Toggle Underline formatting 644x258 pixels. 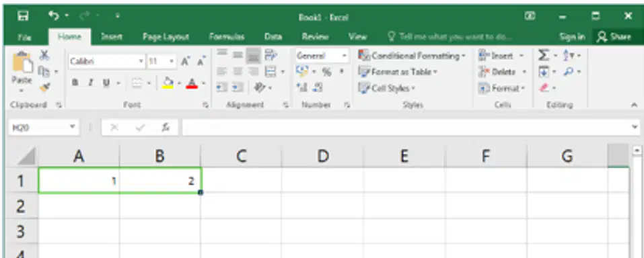[x=106, y=83]
